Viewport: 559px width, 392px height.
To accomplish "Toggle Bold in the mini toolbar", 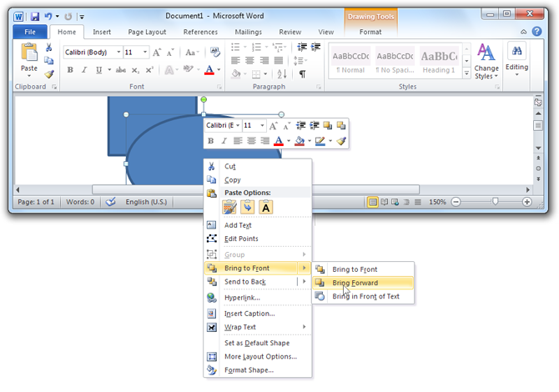I will click(211, 141).
